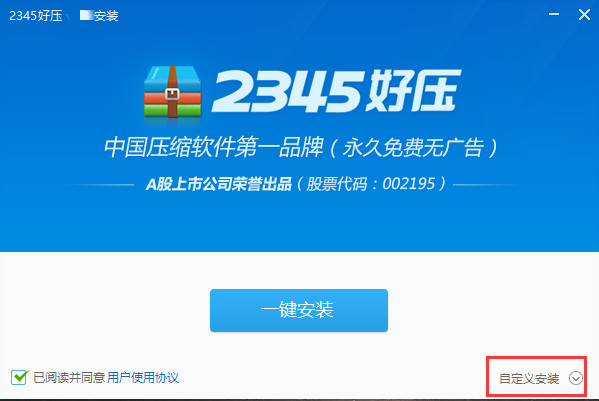Close the 2345好压 installer window

tap(584, 15)
